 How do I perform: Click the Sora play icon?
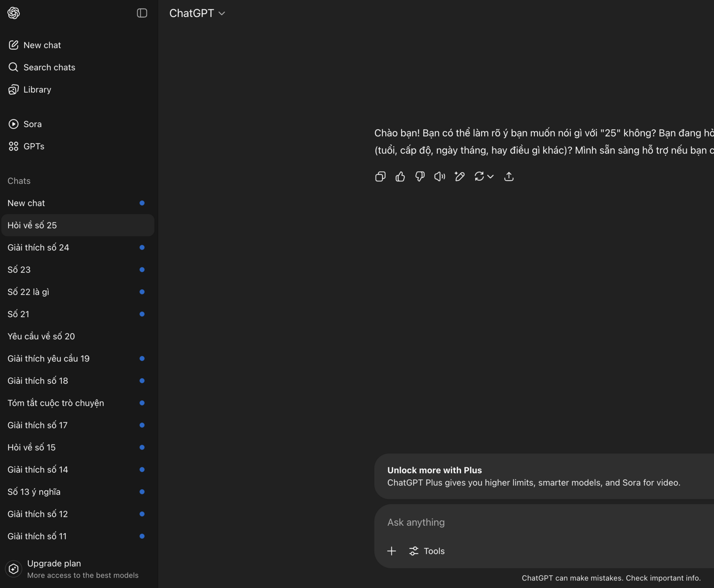pos(14,124)
